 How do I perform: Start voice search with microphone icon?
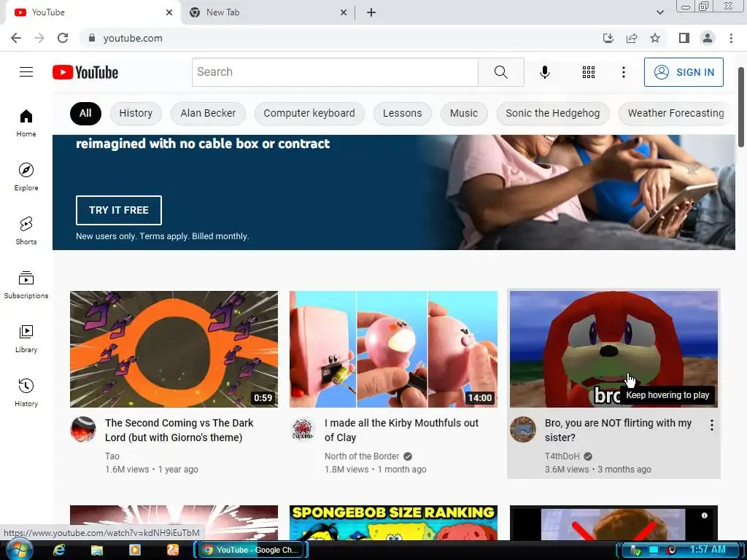544,72
